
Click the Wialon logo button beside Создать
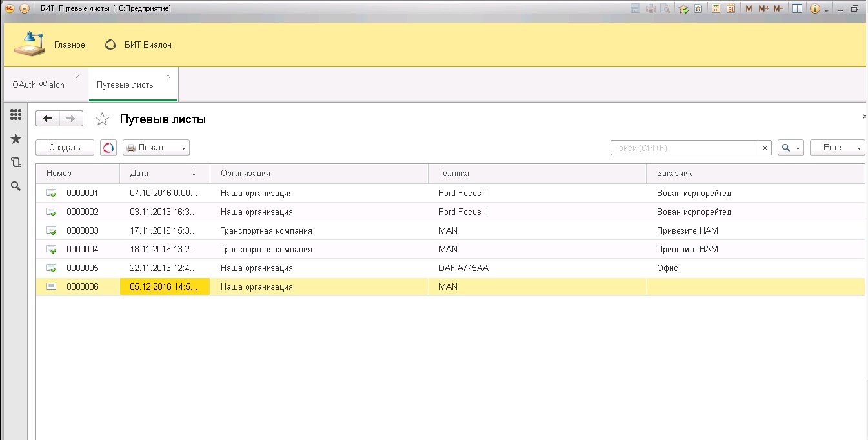(x=108, y=148)
